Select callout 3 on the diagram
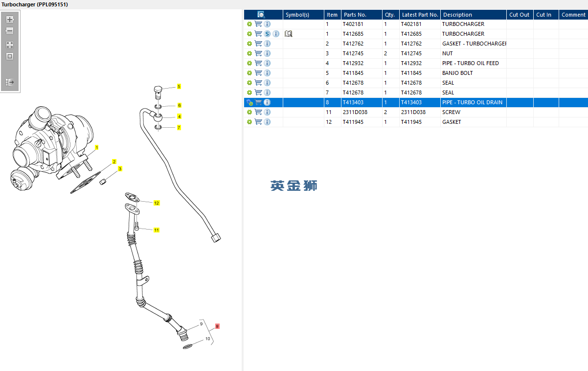This screenshot has width=588, height=371. (120, 169)
